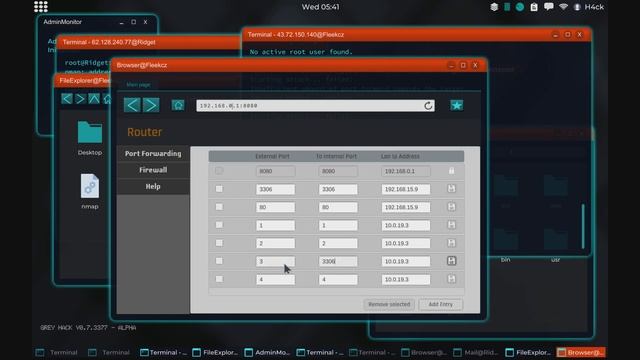Go forward in the FileExplorer window

click(80, 98)
